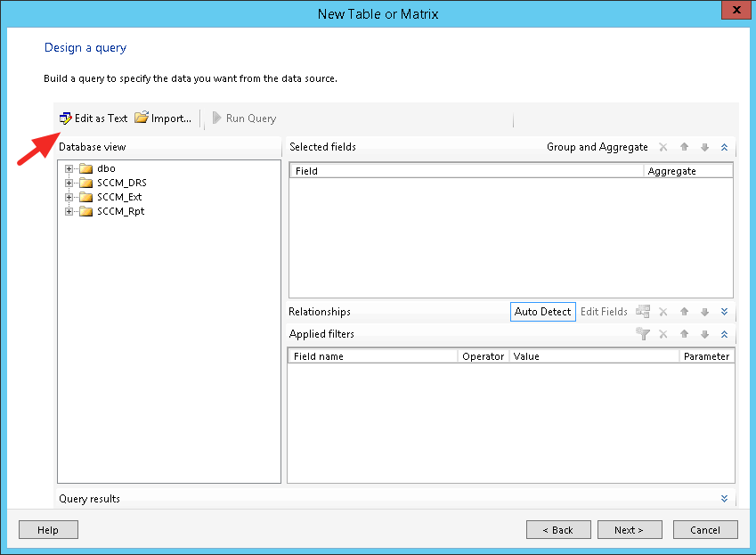756x555 pixels.
Task: Click the Next button
Action: point(628,530)
